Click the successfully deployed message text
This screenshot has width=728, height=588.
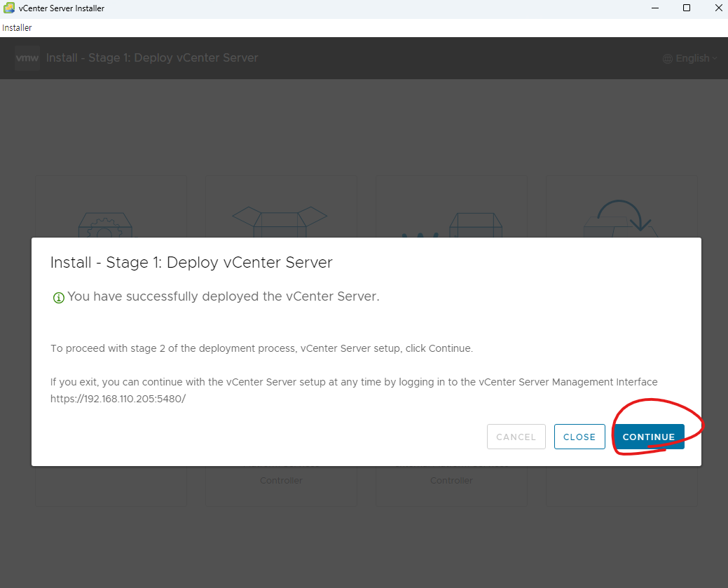coord(224,296)
